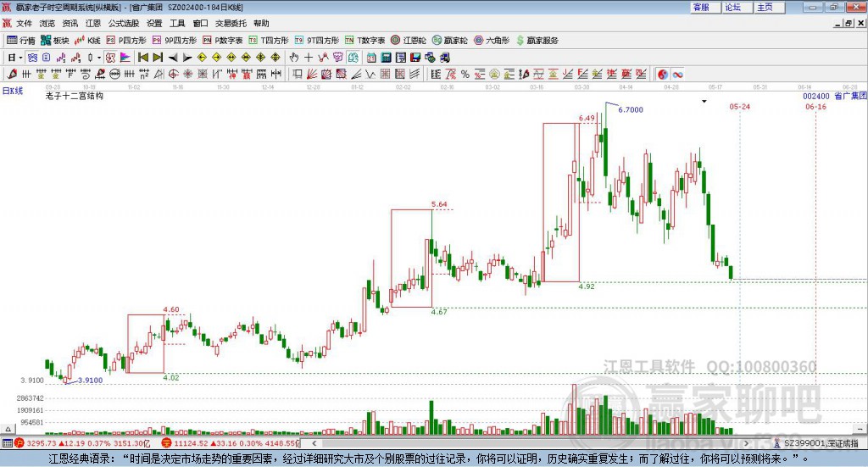Step chart left with black left arrow

(x=173, y=58)
